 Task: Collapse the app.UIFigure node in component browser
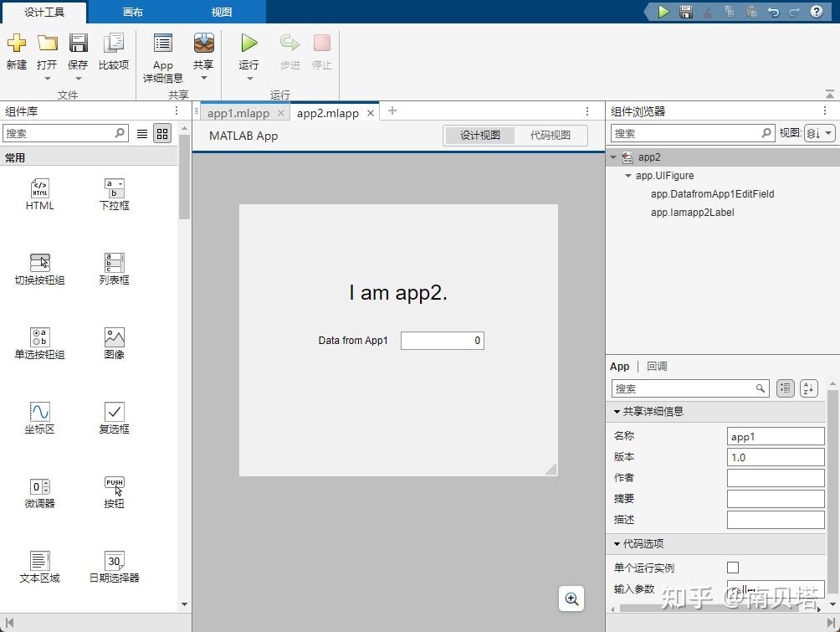pos(628,176)
